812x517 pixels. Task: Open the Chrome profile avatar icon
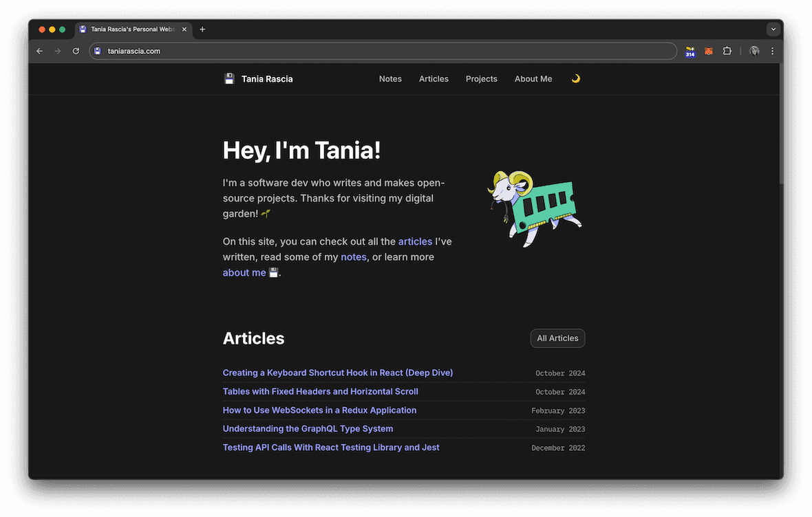[x=754, y=51]
